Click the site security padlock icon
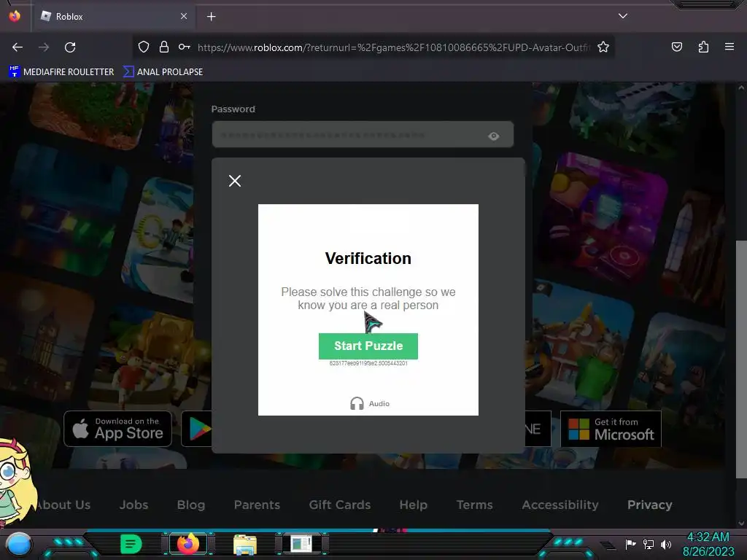 [164, 47]
